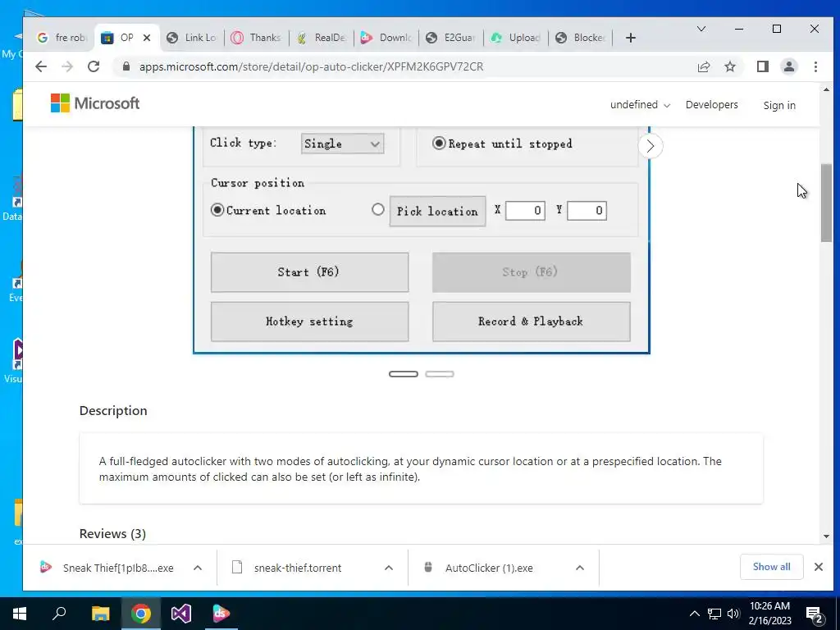The height and width of the screenshot is (630, 840).
Task: Switch to the Thanks tab
Action: (x=257, y=38)
